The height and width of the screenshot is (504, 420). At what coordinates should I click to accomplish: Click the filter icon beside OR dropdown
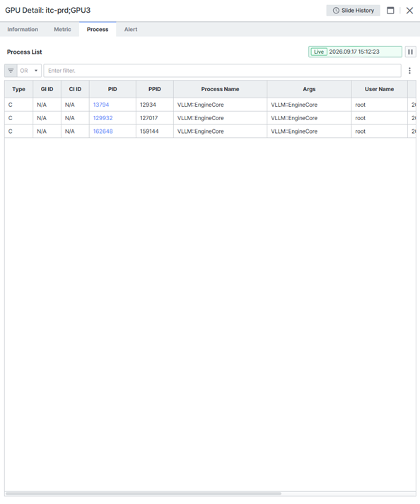pos(11,71)
